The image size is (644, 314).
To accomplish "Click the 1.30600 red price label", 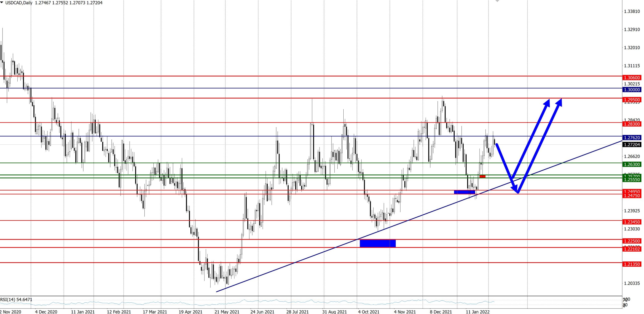I will point(632,78).
